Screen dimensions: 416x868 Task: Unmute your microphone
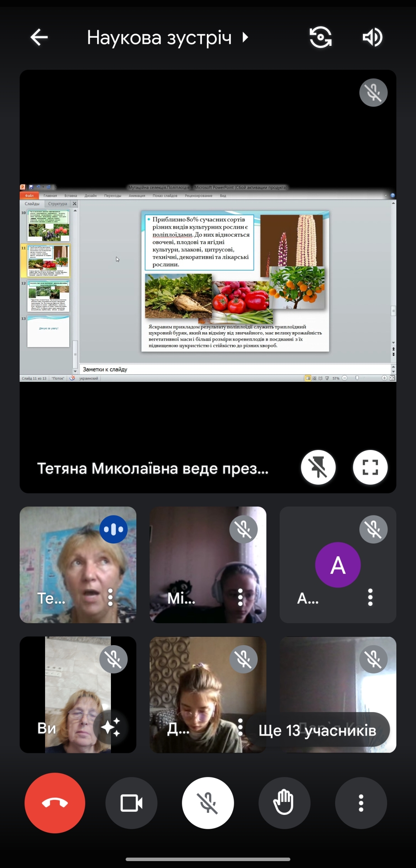[208, 803]
